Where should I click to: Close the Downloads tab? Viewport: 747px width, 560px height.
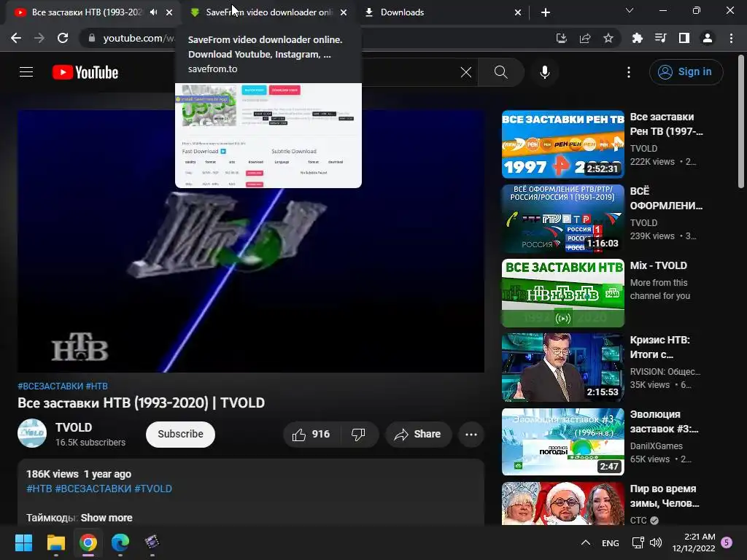[518, 12]
